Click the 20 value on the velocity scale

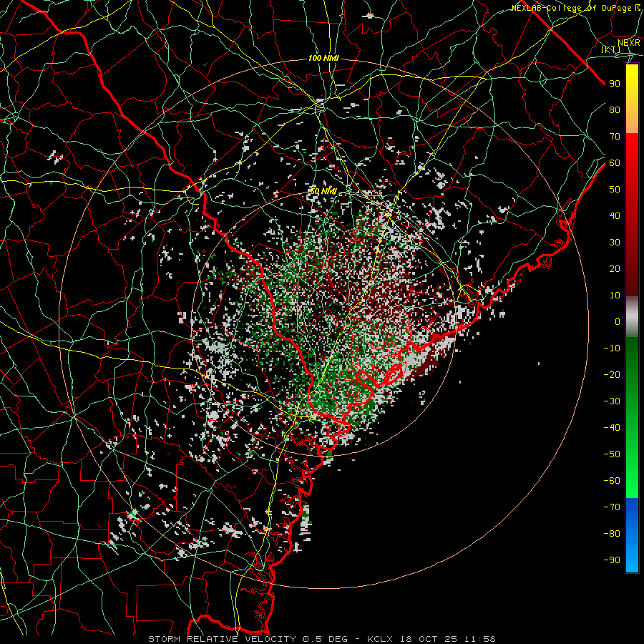pos(615,269)
